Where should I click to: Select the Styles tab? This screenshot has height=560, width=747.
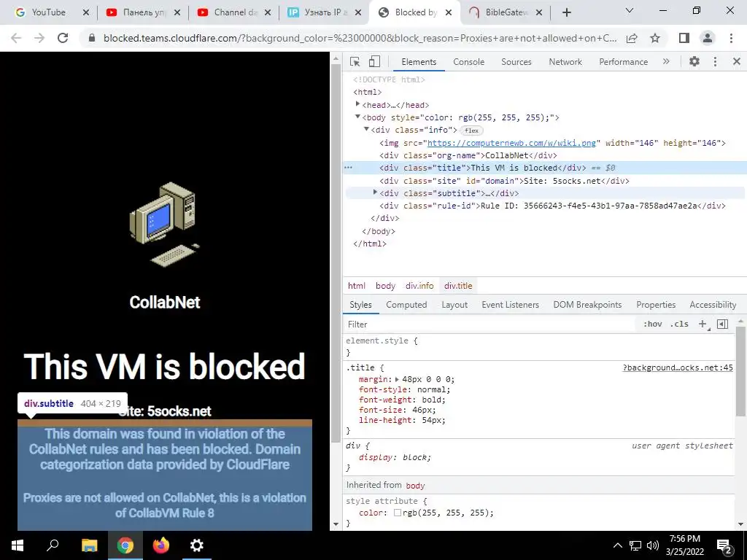[x=360, y=305]
